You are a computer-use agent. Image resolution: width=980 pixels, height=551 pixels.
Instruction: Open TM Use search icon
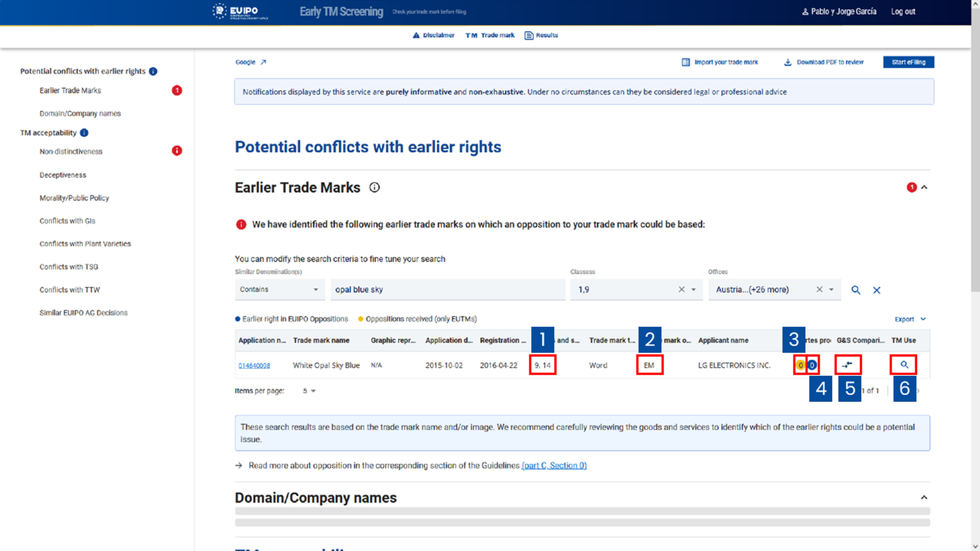tap(904, 365)
